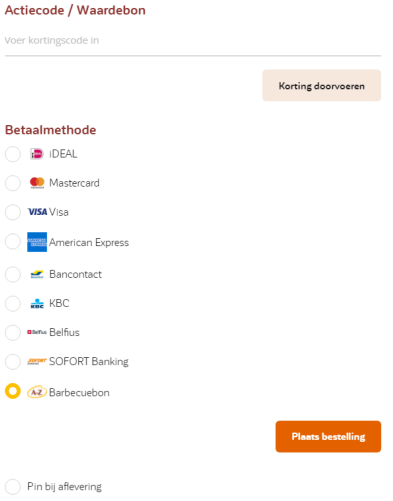
Task: Click the iDEAL payment logo
Action: tap(37, 154)
